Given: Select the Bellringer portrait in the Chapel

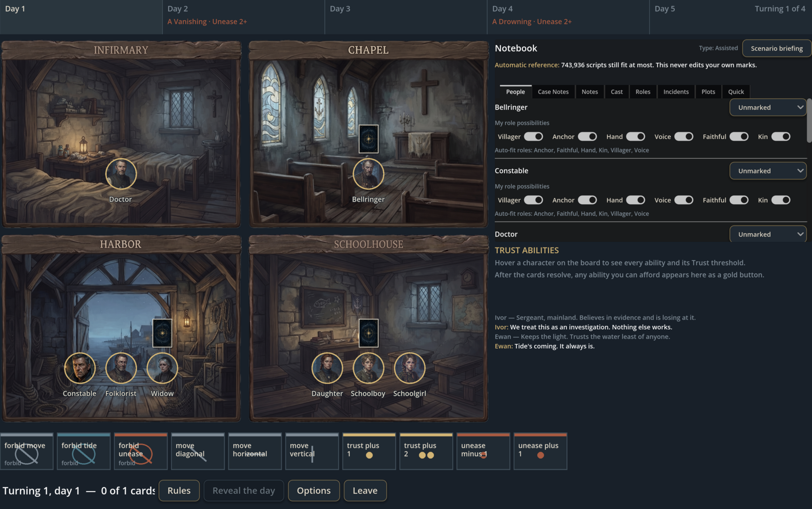Looking at the screenshot, I should pos(368,174).
